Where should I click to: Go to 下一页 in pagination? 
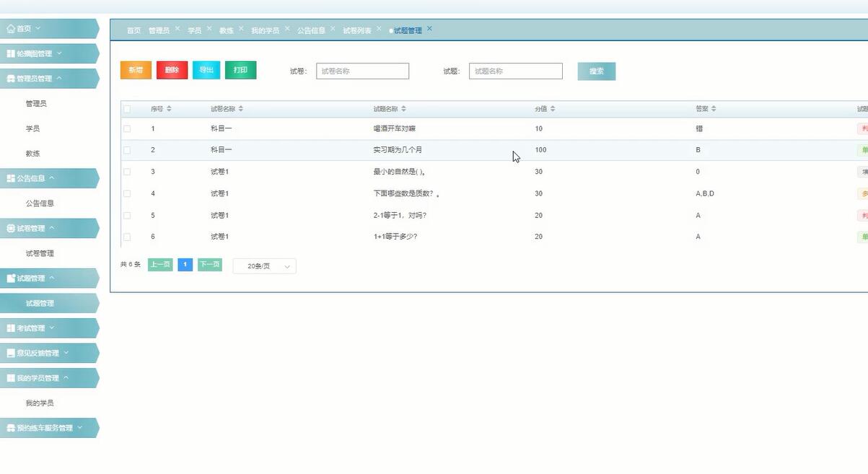(x=209, y=265)
